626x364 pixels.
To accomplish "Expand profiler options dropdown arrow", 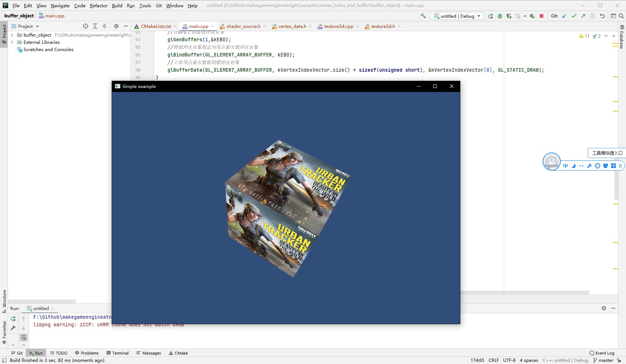I will point(525,16).
